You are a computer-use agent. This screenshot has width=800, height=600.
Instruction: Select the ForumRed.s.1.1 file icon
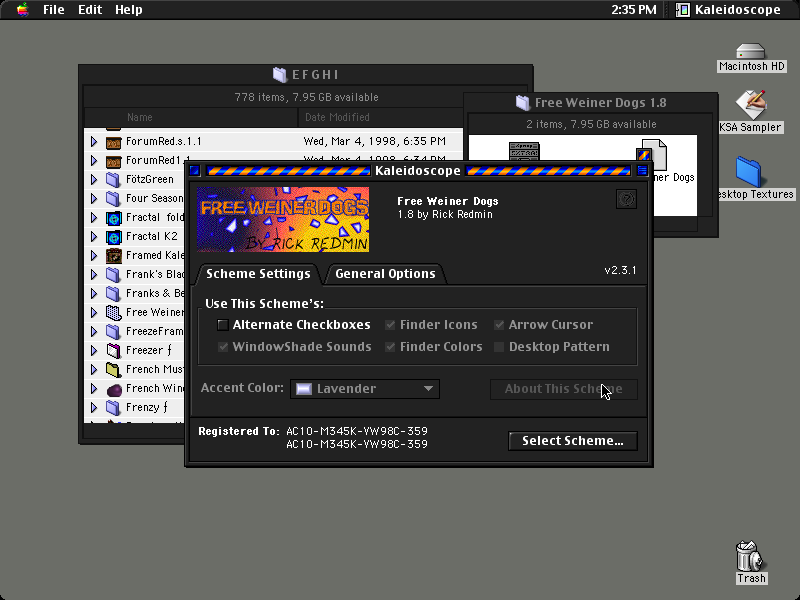click(x=113, y=142)
